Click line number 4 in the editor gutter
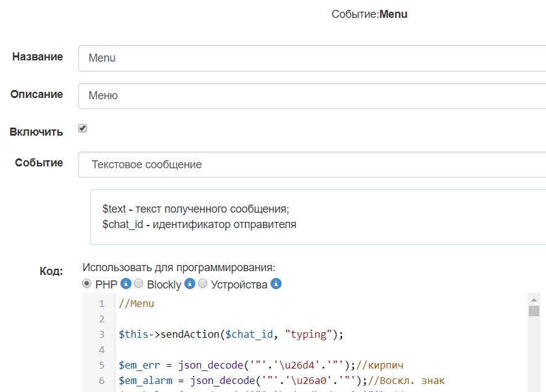The height and width of the screenshot is (392, 546). [102, 349]
